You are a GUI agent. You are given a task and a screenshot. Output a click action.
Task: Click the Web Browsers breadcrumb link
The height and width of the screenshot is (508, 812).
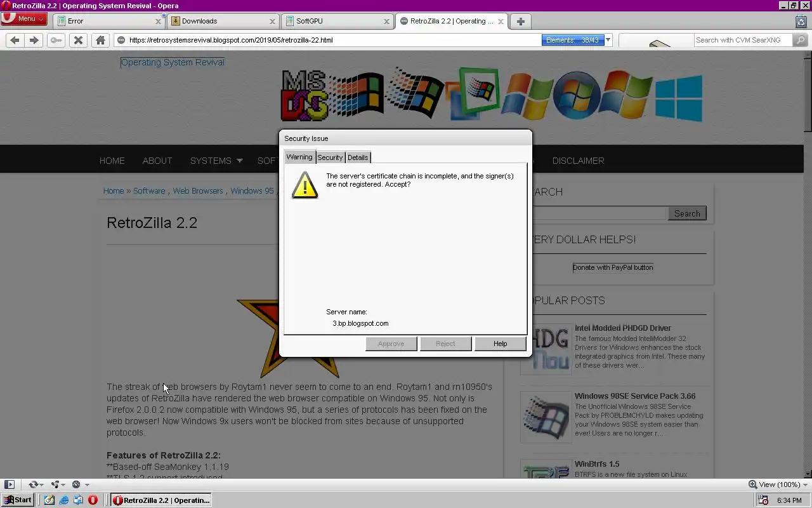tap(198, 190)
